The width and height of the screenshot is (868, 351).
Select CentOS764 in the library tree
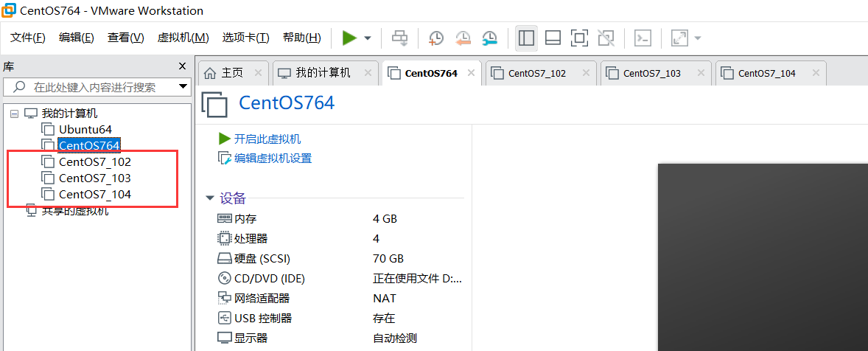[89, 145]
